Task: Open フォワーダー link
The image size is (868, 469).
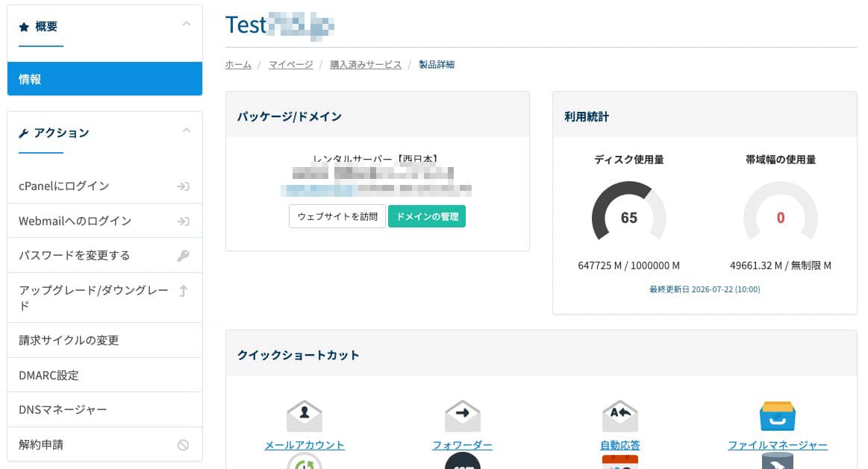Action: pyautogui.click(x=462, y=444)
